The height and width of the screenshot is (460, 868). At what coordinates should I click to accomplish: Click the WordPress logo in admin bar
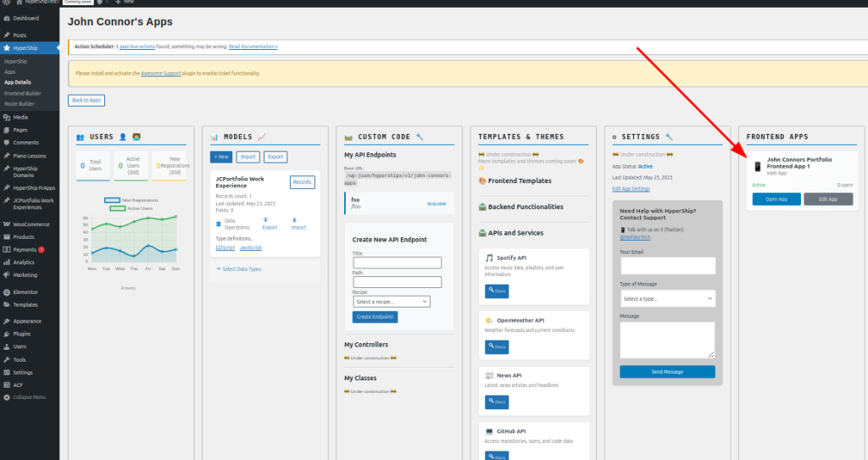pos(7,3)
